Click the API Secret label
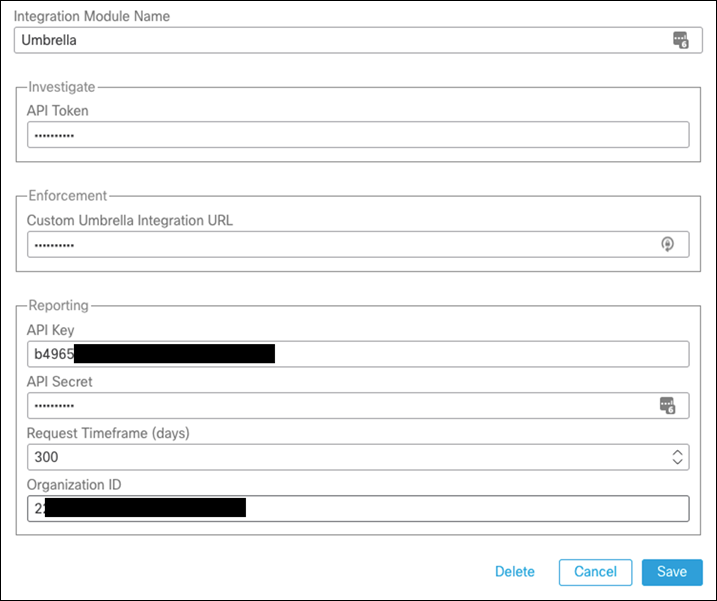Image resolution: width=717 pixels, height=601 pixels. pyautogui.click(x=59, y=382)
